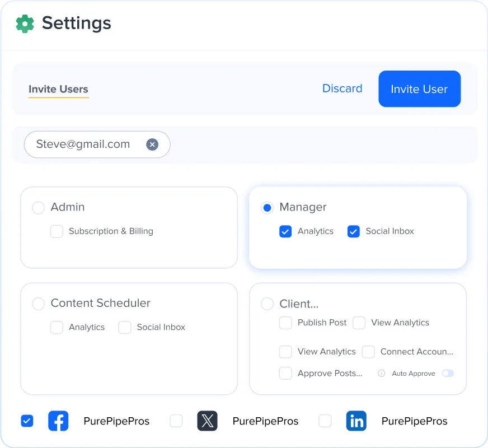
Task: Click the Invite User button
Action: click(420, 88)
